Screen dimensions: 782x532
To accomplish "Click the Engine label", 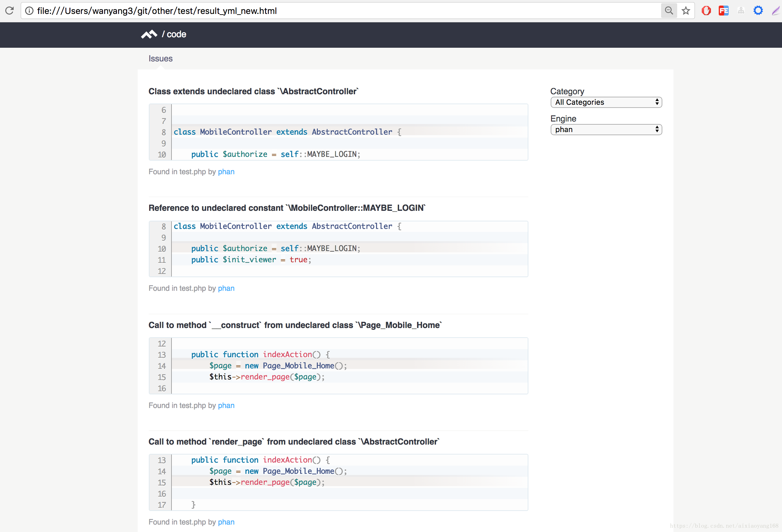I will (563, 119).
